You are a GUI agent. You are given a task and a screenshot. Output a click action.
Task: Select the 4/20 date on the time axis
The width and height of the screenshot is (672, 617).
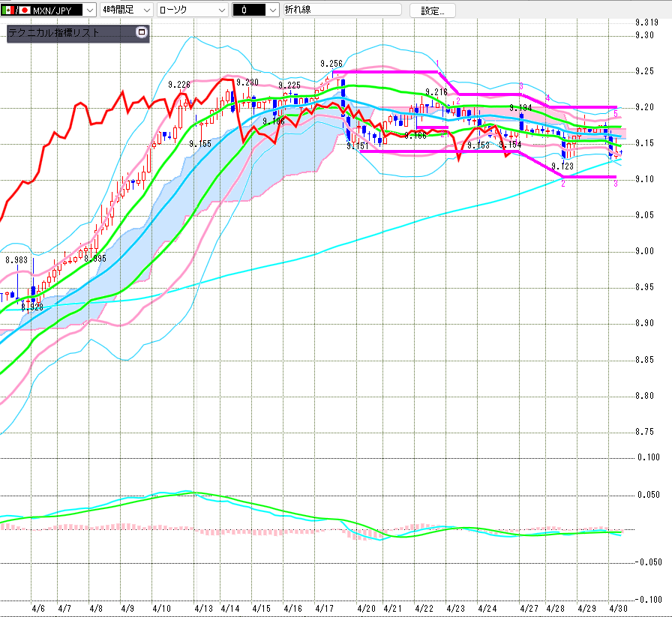pos(366,607)
